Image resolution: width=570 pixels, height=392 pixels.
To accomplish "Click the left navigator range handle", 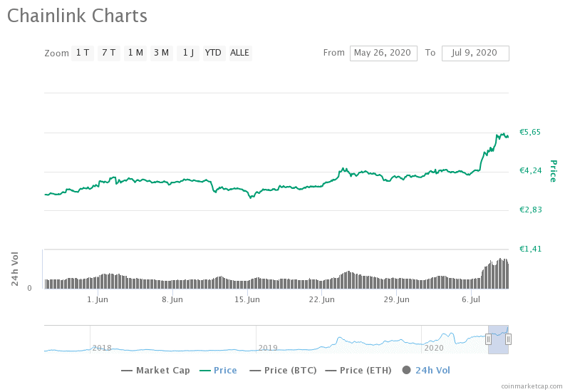I will [x=488, y=339].
